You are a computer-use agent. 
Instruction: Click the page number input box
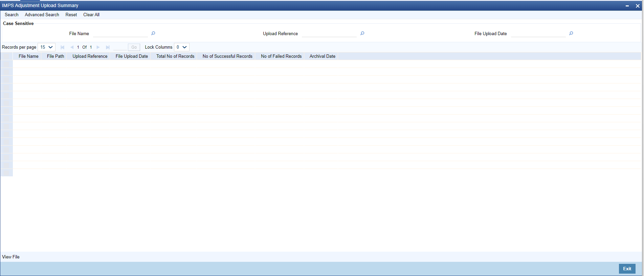coord(120,47)
